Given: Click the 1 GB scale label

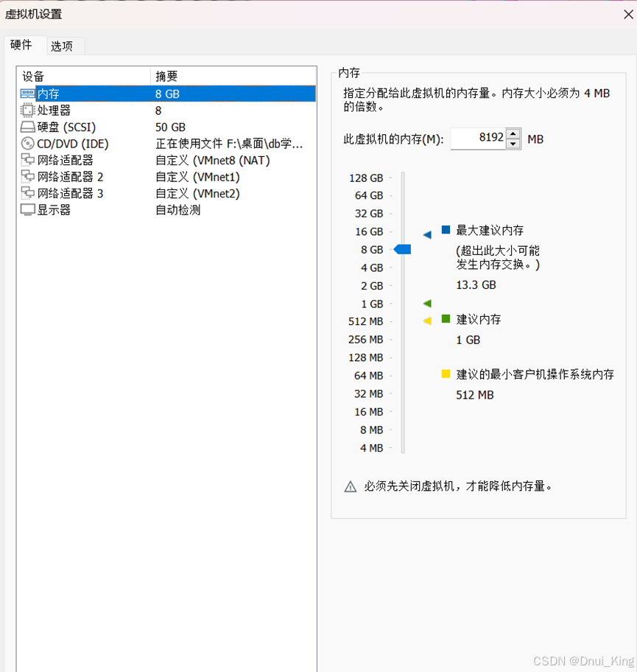Looking at the screenshot, I should click(x=372, y=304).
